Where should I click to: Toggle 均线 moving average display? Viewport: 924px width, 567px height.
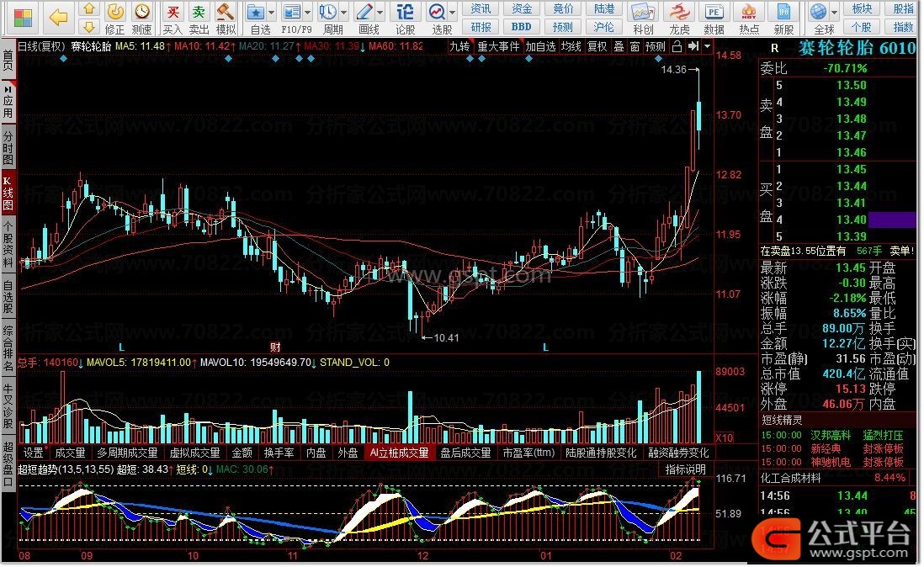coord(571,46)
